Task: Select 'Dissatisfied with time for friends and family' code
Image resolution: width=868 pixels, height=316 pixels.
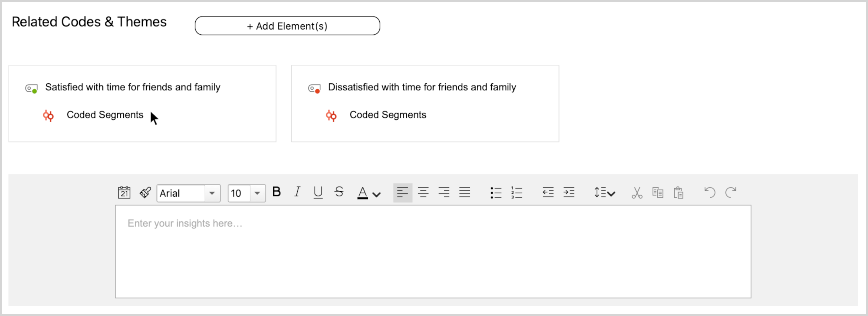Action: coord(422,87)
